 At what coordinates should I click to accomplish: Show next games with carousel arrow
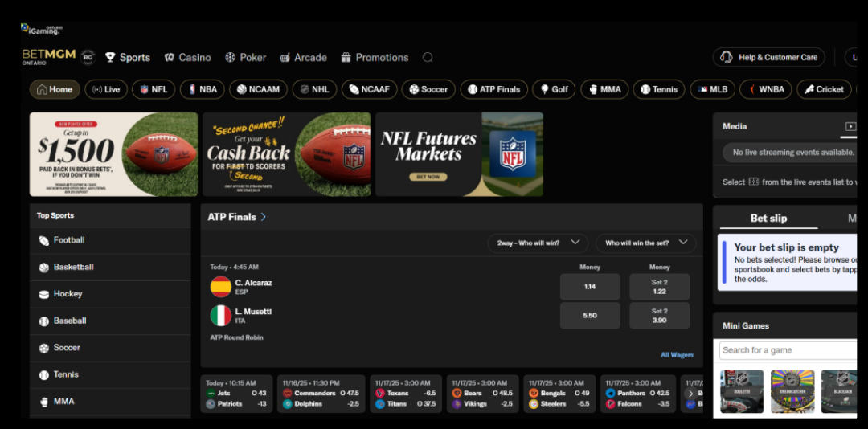click(x=690, y=394)
